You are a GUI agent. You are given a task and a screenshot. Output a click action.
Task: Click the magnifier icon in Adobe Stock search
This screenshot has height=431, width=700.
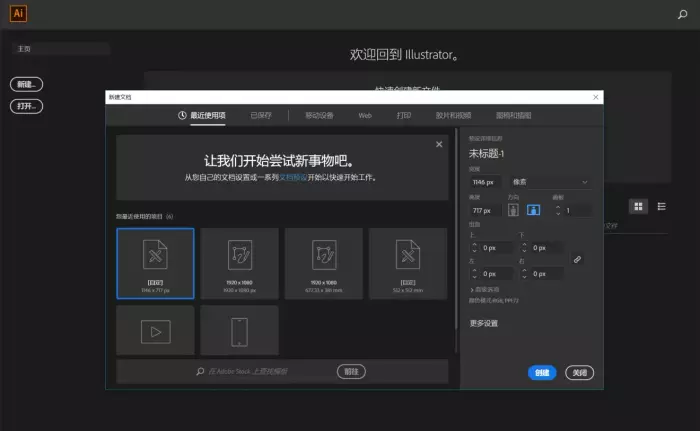pyautogui.click(x=200, y=371)
